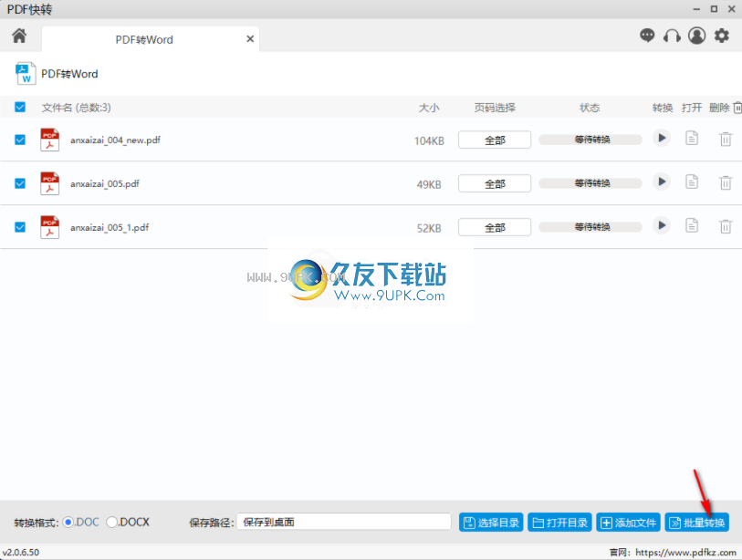
Task: Click the 52KB size value
Action: [429, 228]
